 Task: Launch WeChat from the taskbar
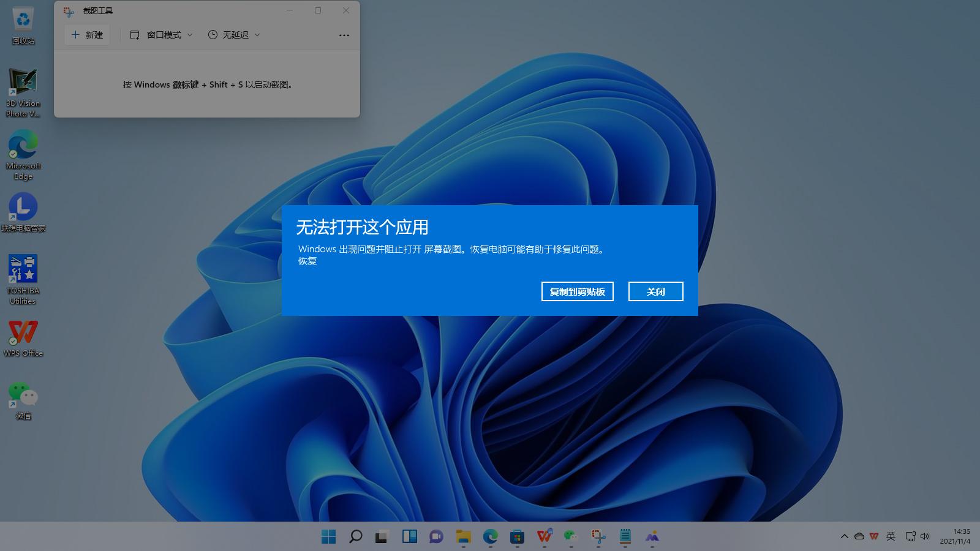pyautogui.click(x=570, y=537)
